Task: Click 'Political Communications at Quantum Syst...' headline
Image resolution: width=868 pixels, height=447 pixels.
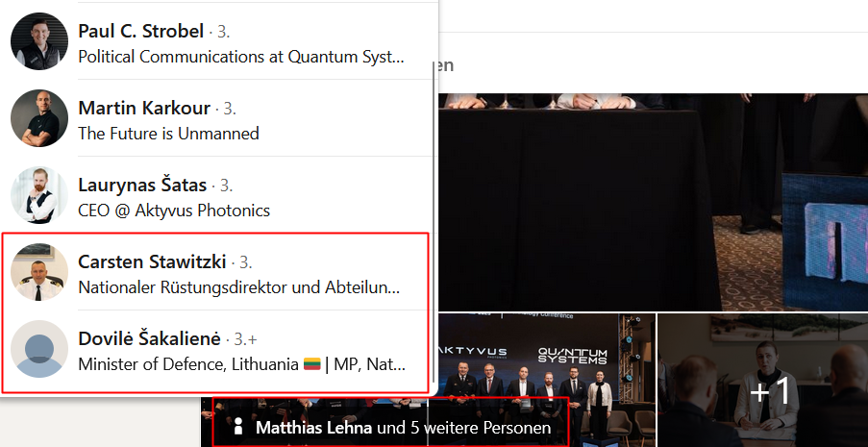Action: (x=241, y=57)
